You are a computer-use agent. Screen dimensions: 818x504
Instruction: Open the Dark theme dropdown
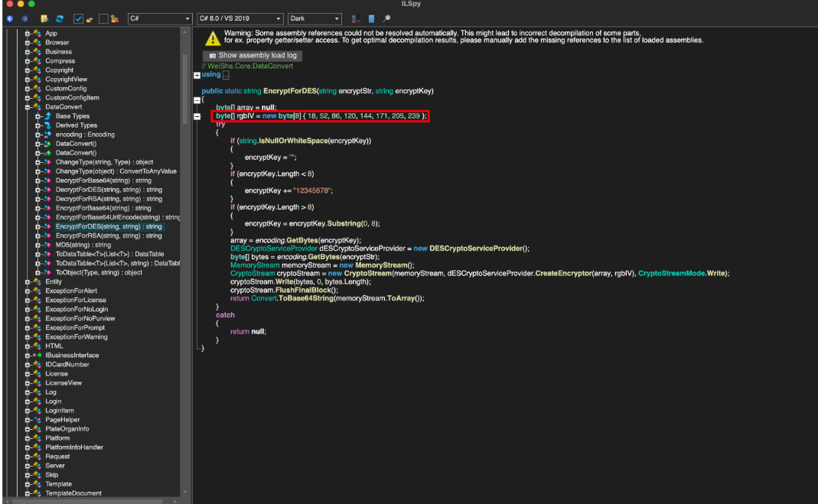[x=314, y=18]
